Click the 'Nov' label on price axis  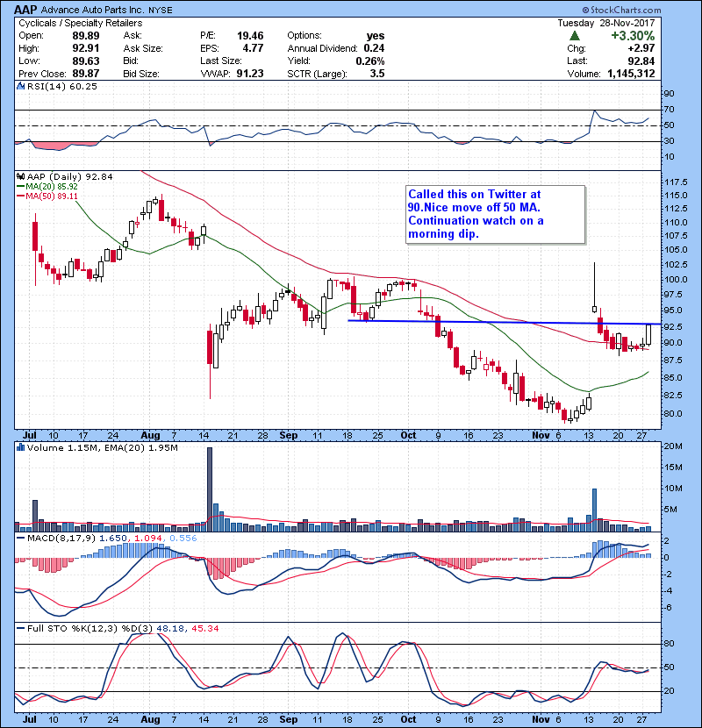point(541,436)
